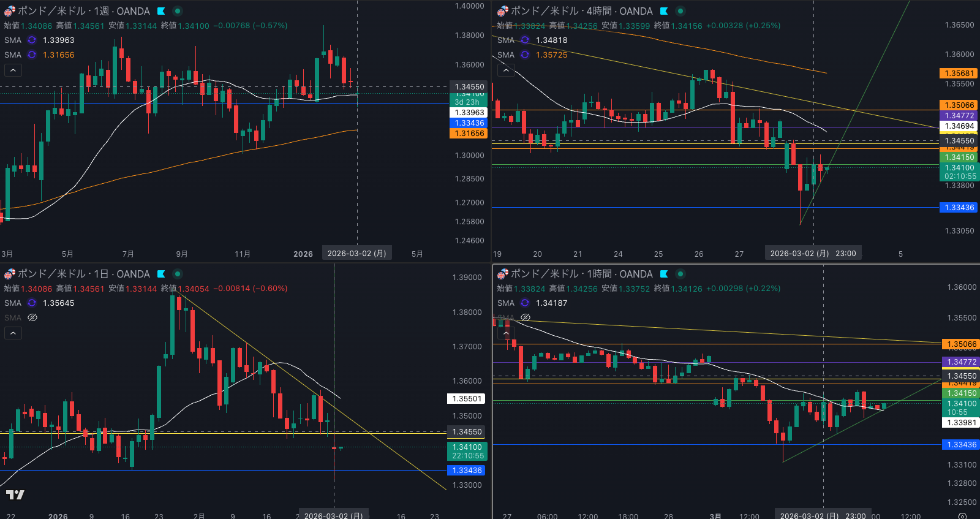Click the TradingView logo in daily chart

tap(15, 494)
